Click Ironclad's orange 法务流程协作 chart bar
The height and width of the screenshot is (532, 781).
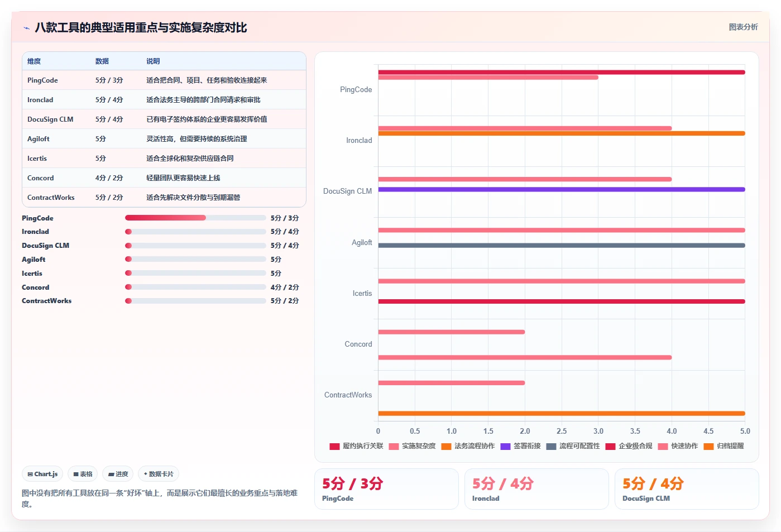click(562, 133)
